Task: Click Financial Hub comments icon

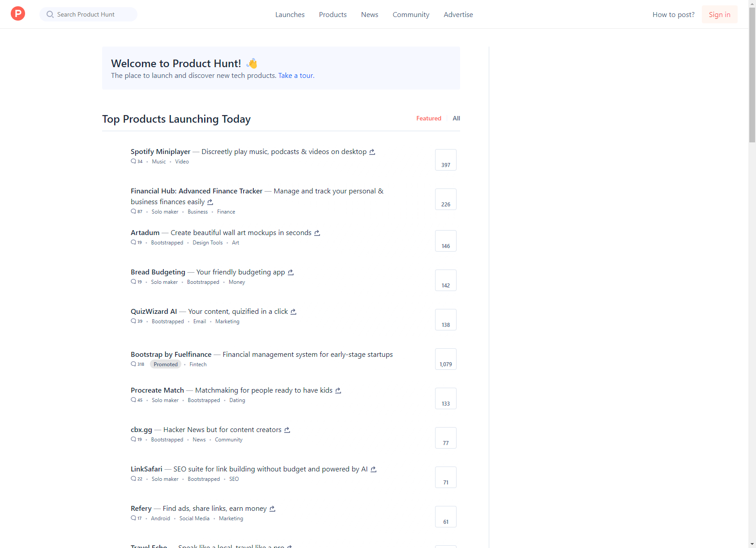Action: tap(133, 211)
